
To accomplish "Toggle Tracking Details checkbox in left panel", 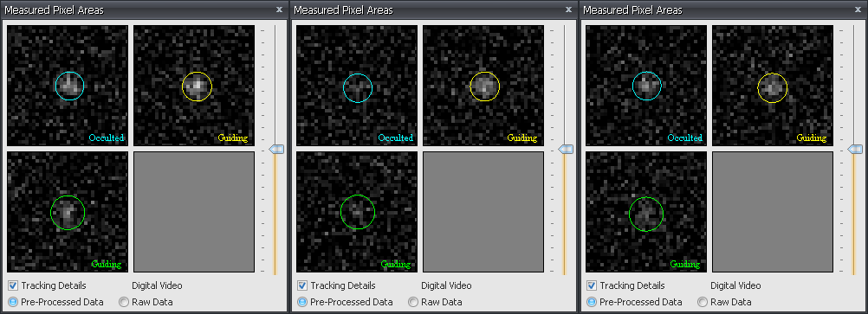I will [13, 285].
